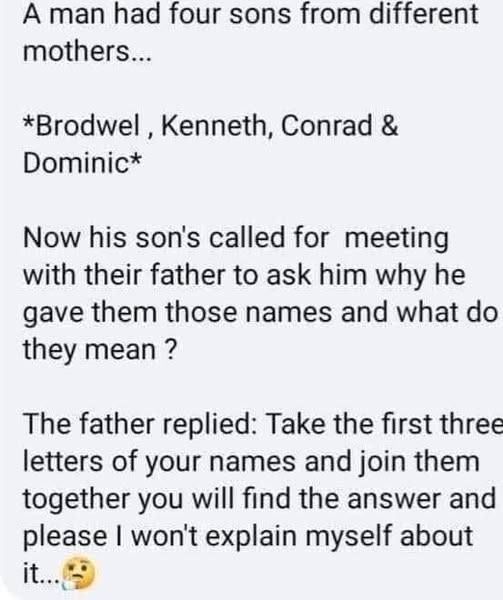The image size is (503, 600).
Task: Click the thinking face emoji
Action: 78,573
